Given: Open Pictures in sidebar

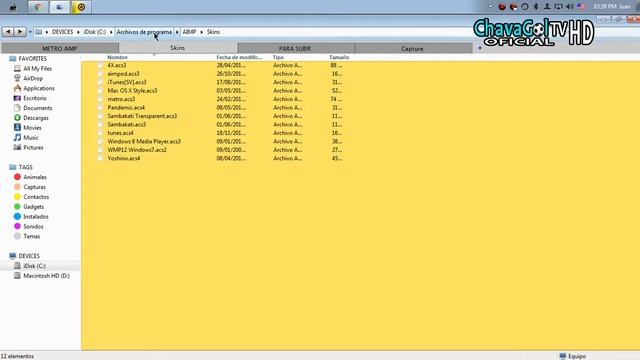Looking at the screenshot, I should [33, 147].
